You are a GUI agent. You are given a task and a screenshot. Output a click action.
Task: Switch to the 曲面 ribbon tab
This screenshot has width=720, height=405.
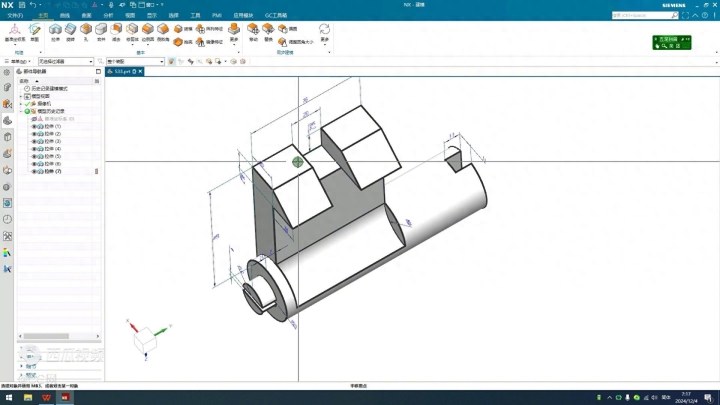tap(86, 15)
